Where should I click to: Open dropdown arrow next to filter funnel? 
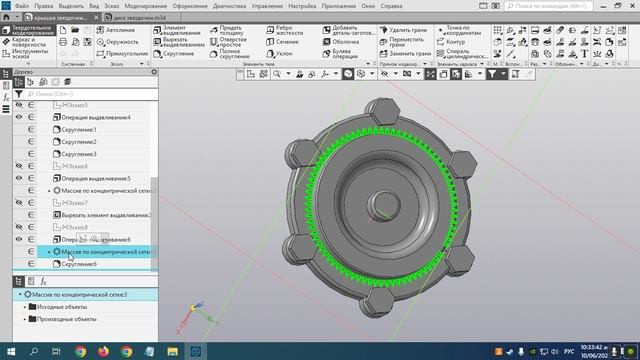point(503,74)
